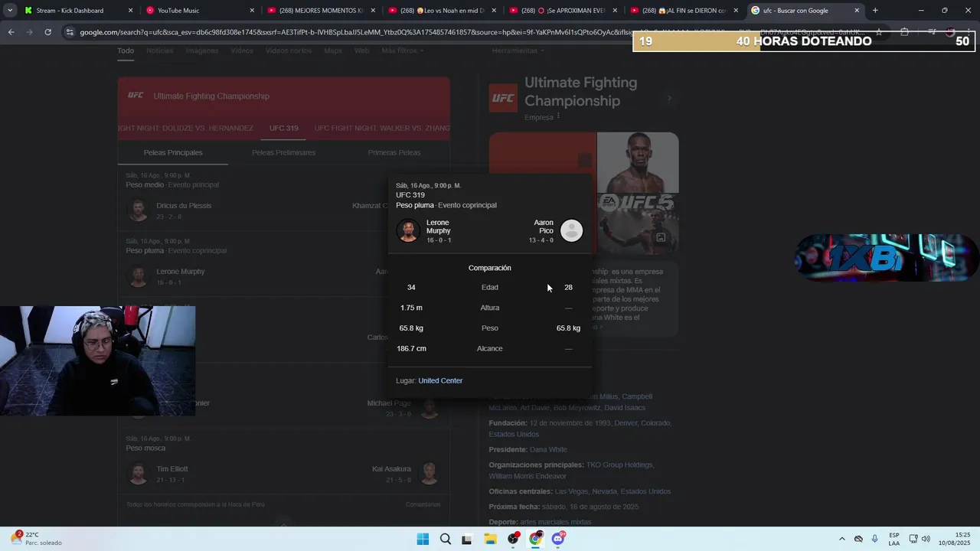Switch to Leo vs Noah YouTube tab
The height and width of the screenshot is (551, 980).
pos(441,11)
